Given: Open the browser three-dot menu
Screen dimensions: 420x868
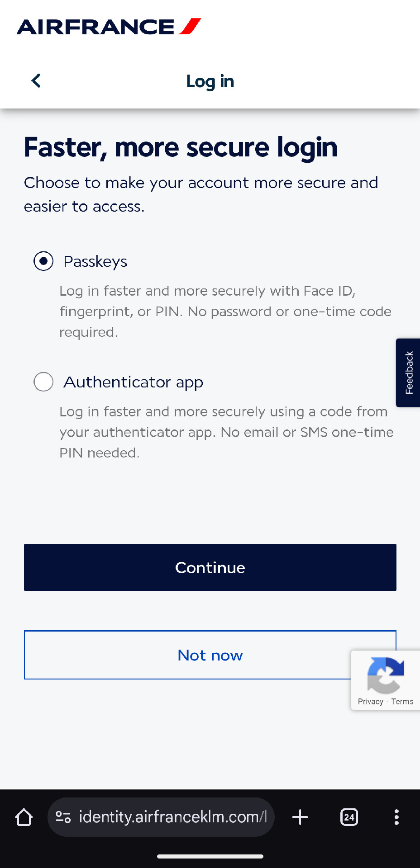Looking at the screenshot, I should click(x=396, y=817).
